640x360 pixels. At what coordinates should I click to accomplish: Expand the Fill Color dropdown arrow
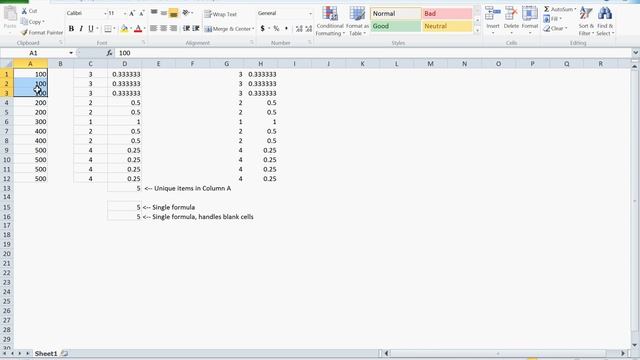(x=131, y=29)
